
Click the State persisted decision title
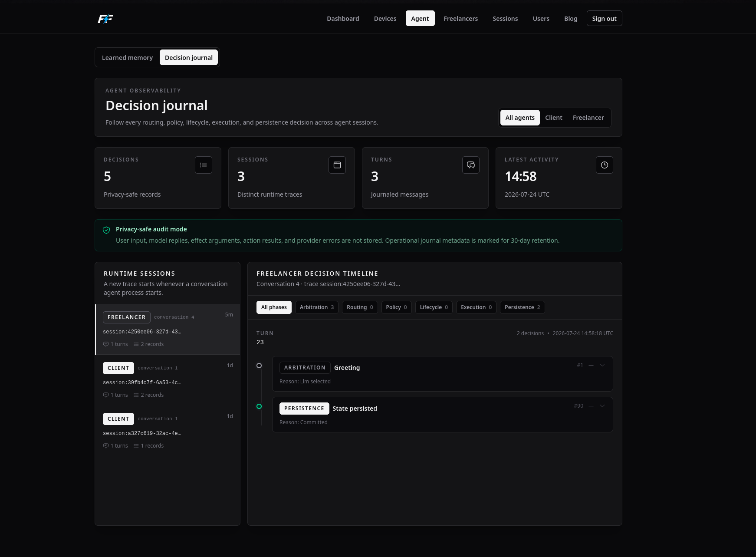coord(355,409)
